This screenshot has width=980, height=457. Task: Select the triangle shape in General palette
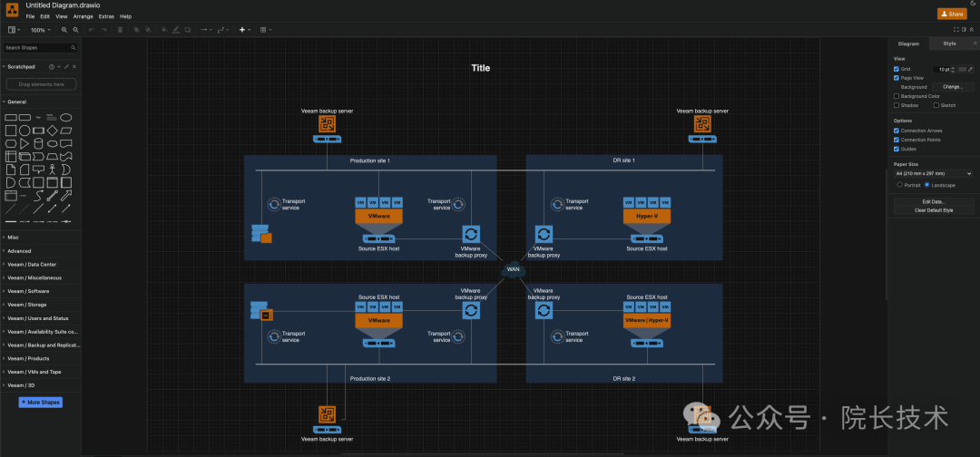coord(24,143)
